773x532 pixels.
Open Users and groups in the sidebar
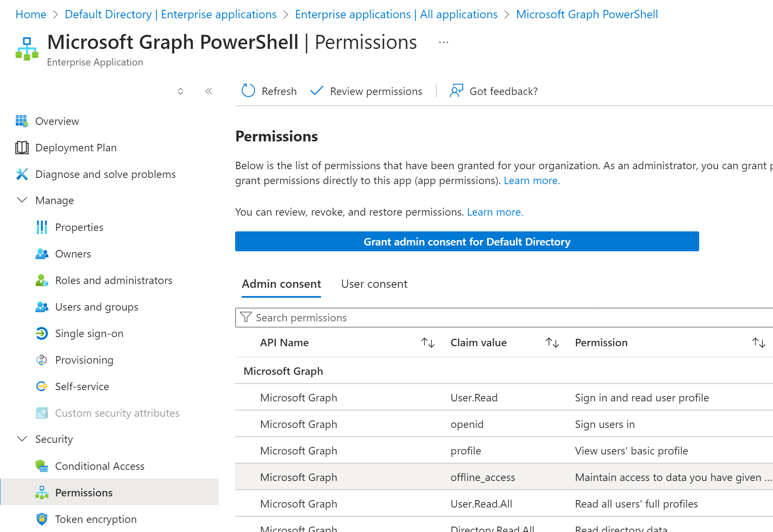97,307
